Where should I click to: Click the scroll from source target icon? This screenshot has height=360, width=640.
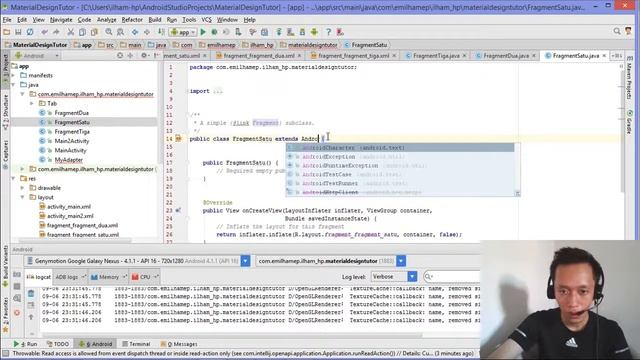coord(120,56)
